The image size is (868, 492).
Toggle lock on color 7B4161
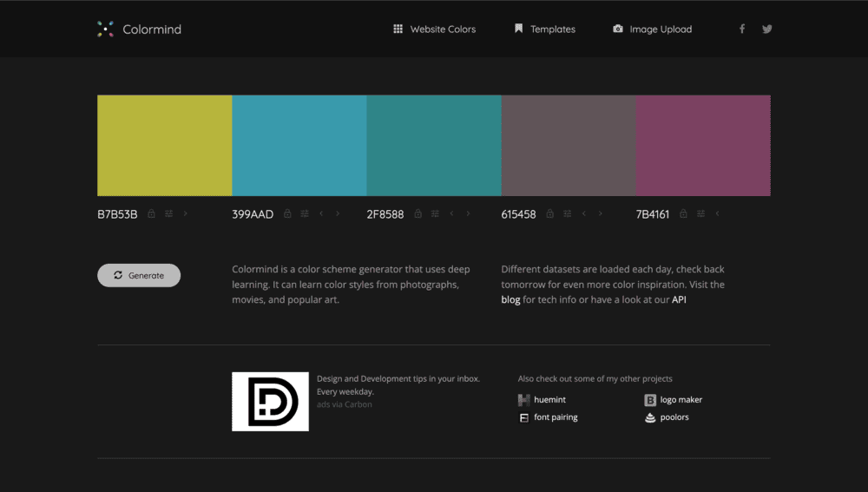(683, 214)
